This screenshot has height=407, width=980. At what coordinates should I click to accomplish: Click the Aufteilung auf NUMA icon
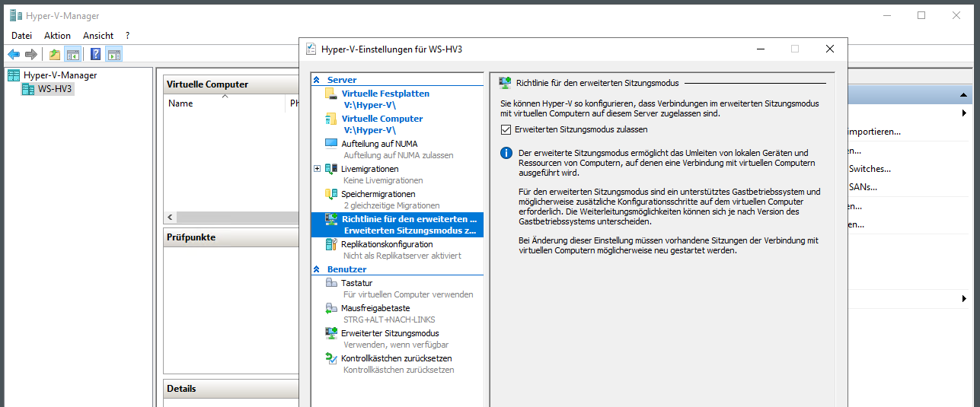point(331,143)
